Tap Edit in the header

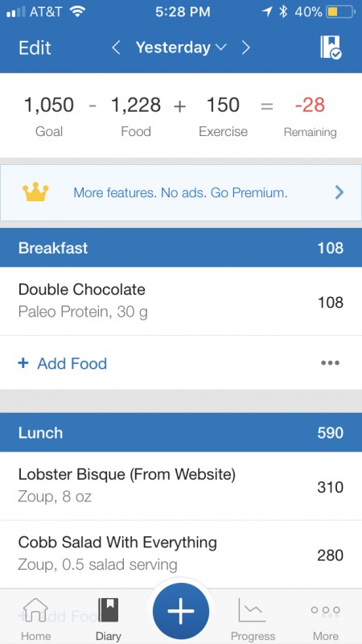(x=35, y=47)
